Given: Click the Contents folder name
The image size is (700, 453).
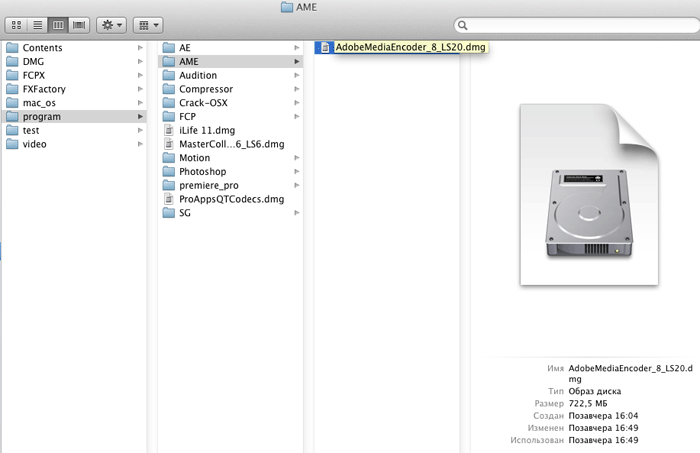Looking at the screenshot, I should click(42, 48).
